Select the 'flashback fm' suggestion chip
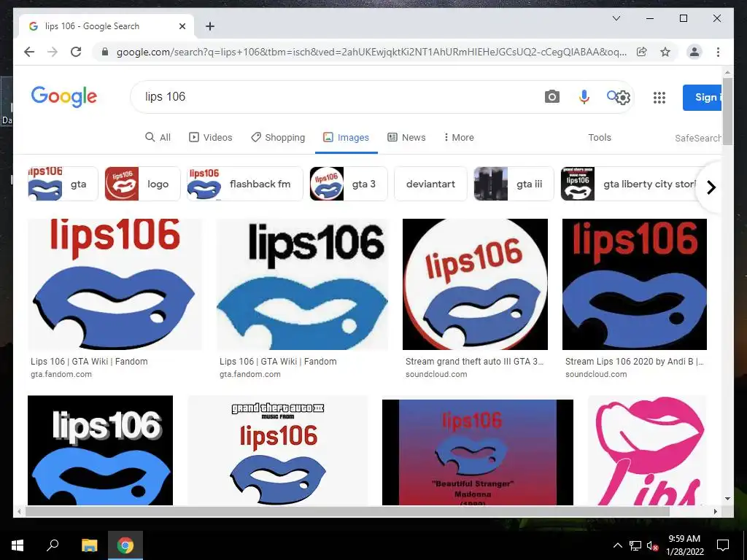The height and width of the screenshot is (560, 747). pos(245,184)
